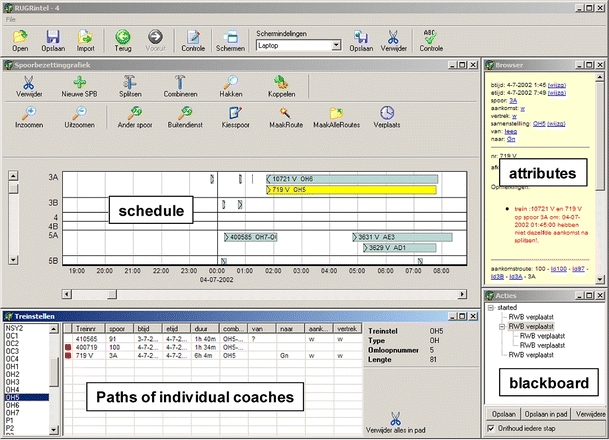Click the Treinnr column header
The height and width of the screenshot is (440, 609).
pyautogui.click(x=89, y=329)
